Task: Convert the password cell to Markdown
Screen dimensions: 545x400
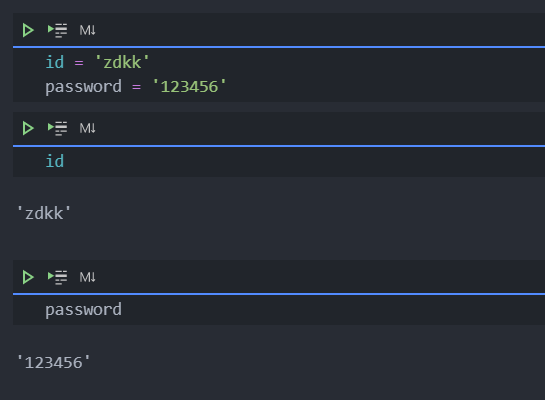Action: click(x=87, y=277)
